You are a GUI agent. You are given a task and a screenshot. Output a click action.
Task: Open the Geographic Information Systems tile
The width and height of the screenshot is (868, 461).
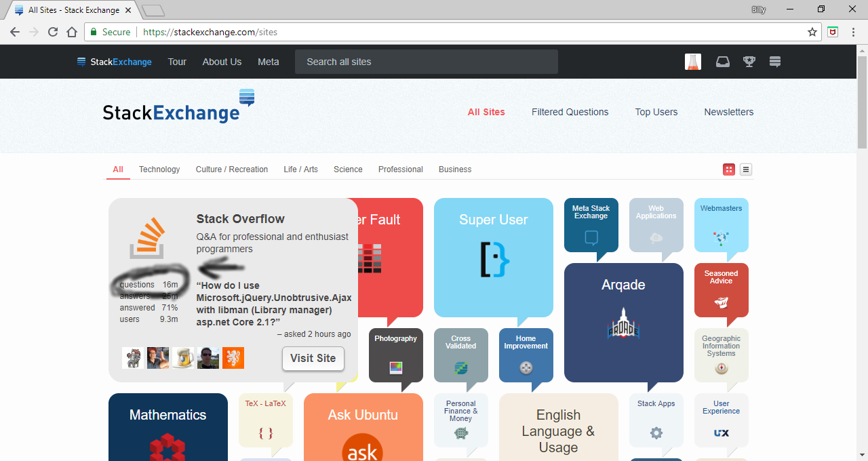(x=721, y=355)
